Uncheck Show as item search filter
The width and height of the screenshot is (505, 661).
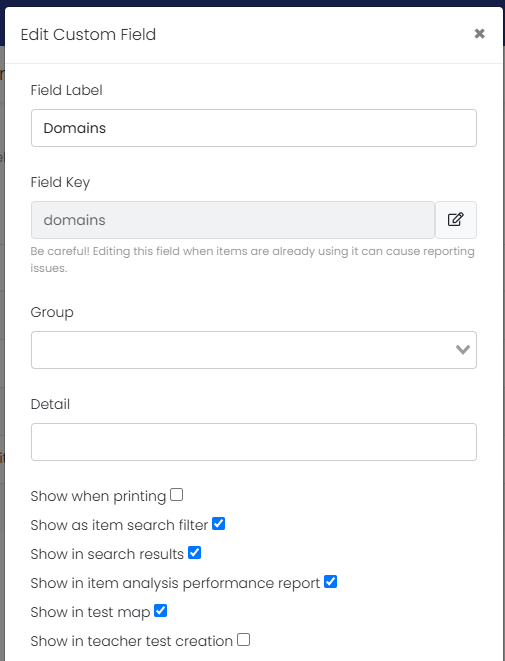218,524
